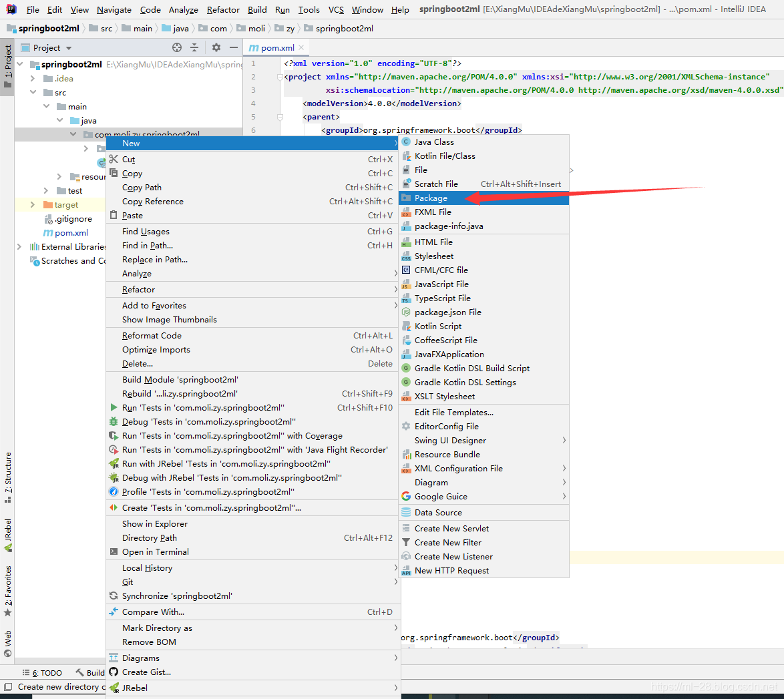The height and width of the screenshot is (699, 784).
Task: Select Create New Servlet
Action: 483,529
